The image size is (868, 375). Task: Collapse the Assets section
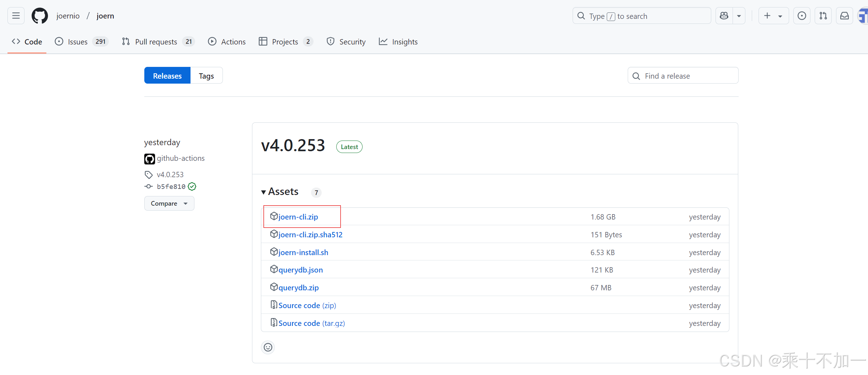pos(280,192)
